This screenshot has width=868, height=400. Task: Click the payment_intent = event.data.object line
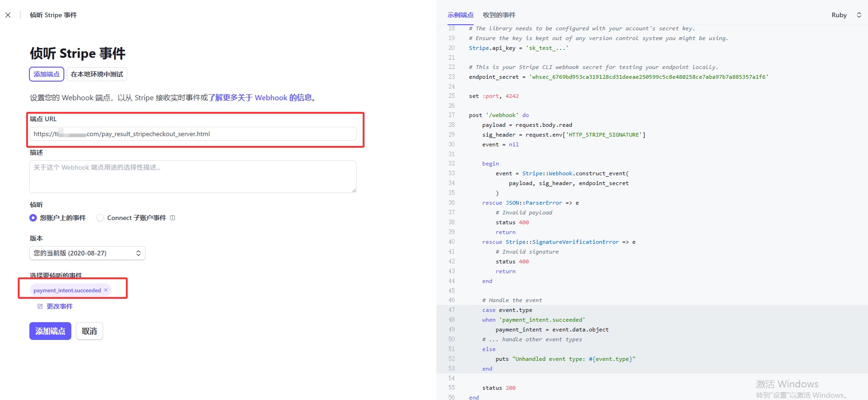552,330
